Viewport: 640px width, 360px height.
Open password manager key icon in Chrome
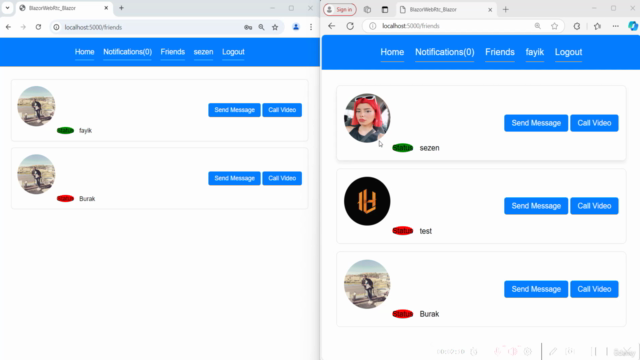pos(248,27)
